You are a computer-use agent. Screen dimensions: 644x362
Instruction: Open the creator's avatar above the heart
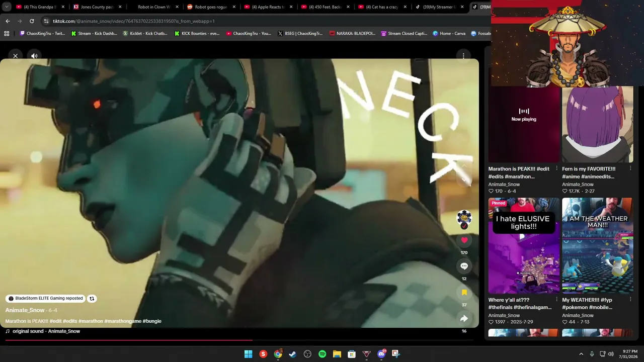(464, 217)
